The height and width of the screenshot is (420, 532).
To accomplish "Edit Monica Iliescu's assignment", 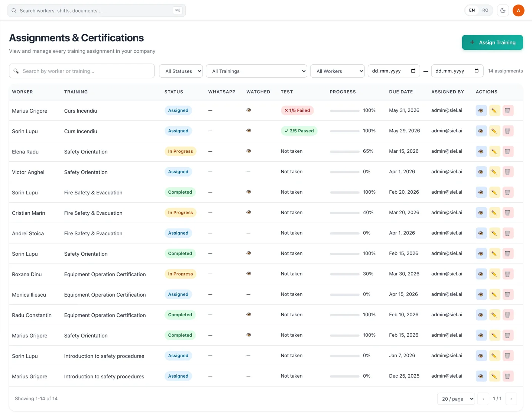I will point(494,294).
